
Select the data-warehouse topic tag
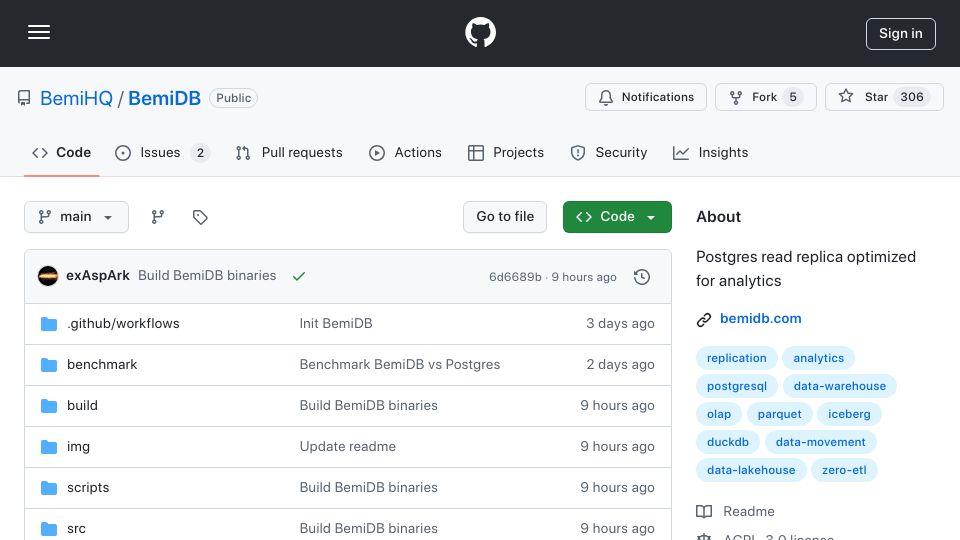pyautogui.click(x=839, y=386)
